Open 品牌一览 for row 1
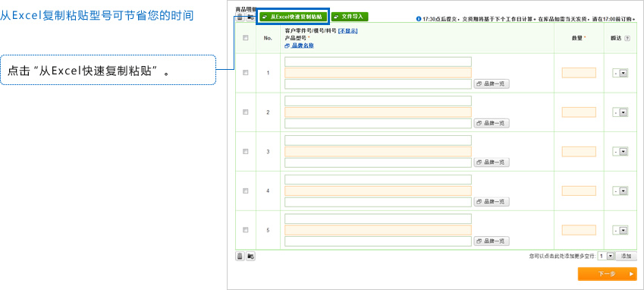Image resolution: width=644 pixels, height=290 pixels. coord(492,84)
